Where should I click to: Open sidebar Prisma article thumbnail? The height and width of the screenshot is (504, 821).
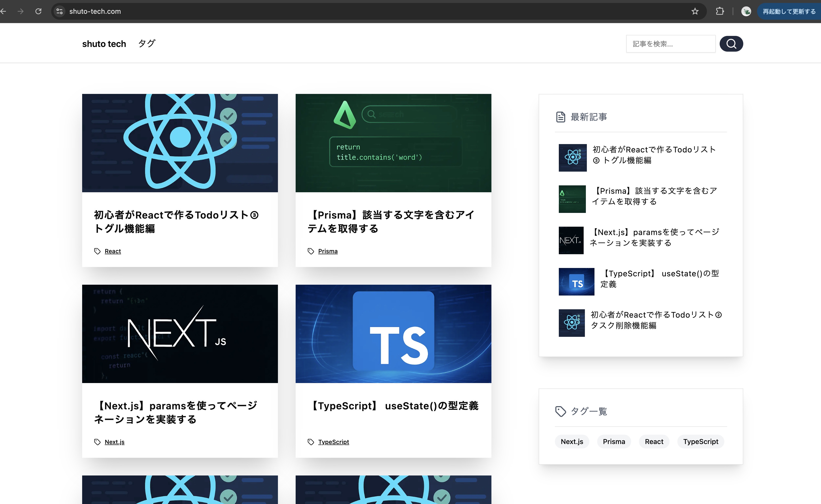coord(572,199)
